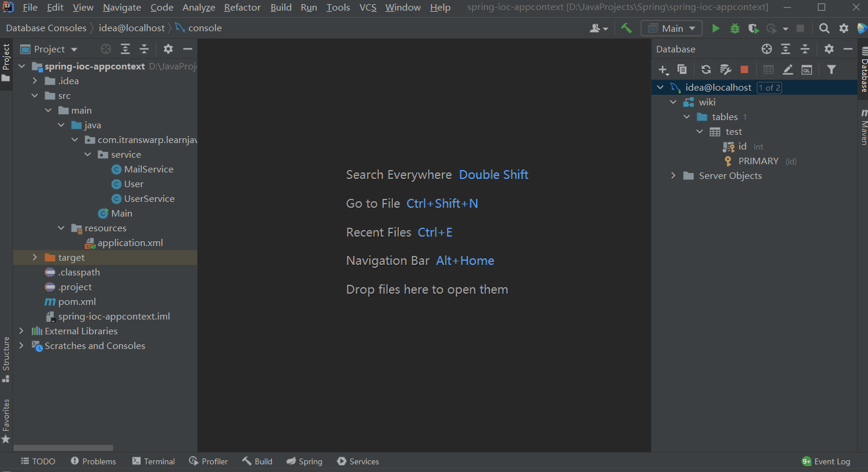The width and height of the screenshot is (868, 472).
Task: Hide the Database tool window
Action: coord(848,49)
